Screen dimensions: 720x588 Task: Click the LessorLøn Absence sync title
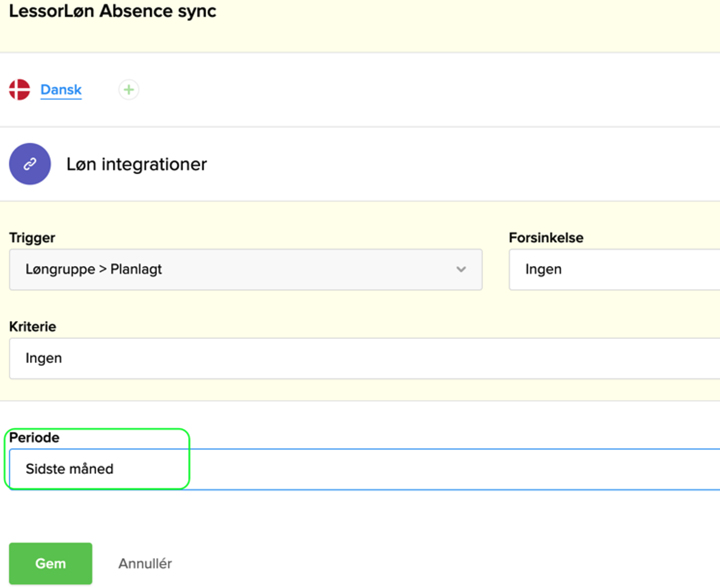113,11
